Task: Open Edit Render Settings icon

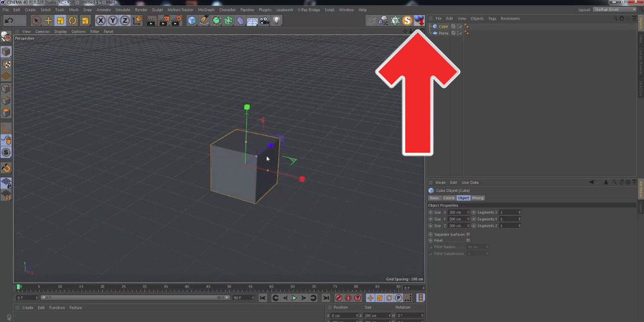Action: pyautogui.click(x=176, y=21)
